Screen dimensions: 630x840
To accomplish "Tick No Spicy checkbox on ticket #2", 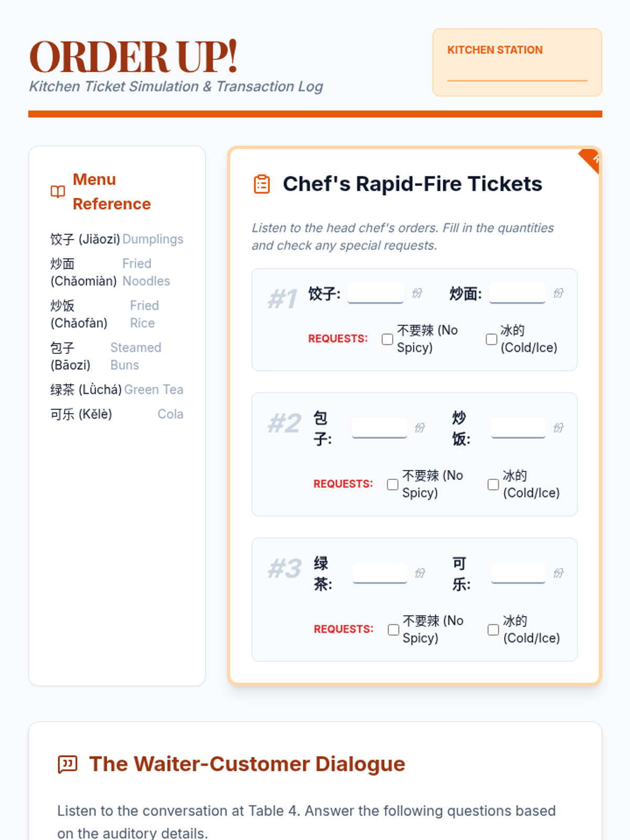I will point(393,485).
